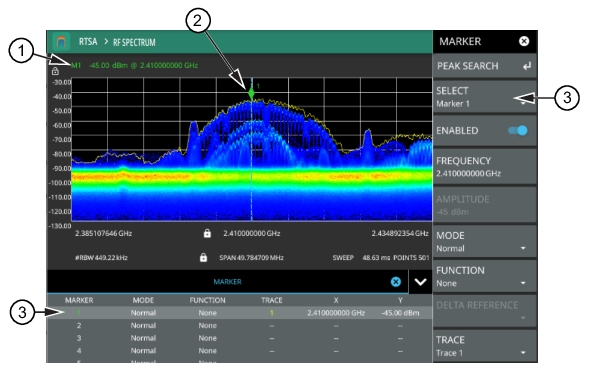Run PEAK SEARCH with arrow icon
The width and height of the screenshot is (592, 369).
(484, 66)
